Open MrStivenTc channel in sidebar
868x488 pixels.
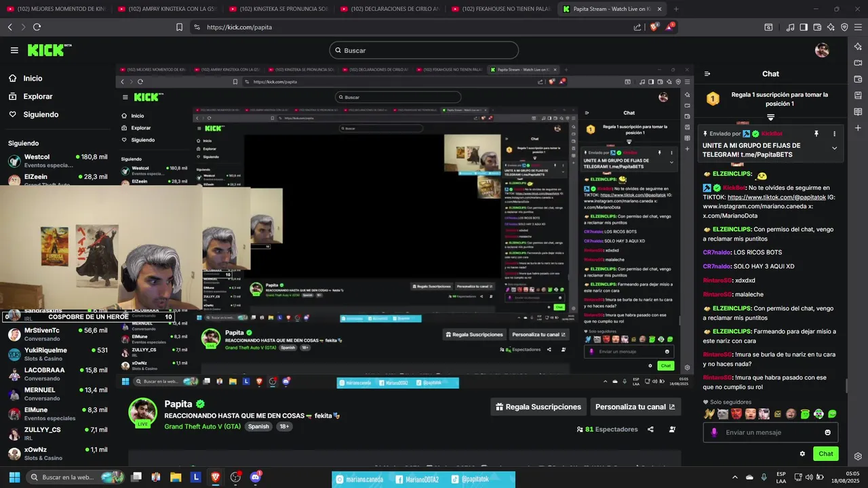(x=58, y=334)
